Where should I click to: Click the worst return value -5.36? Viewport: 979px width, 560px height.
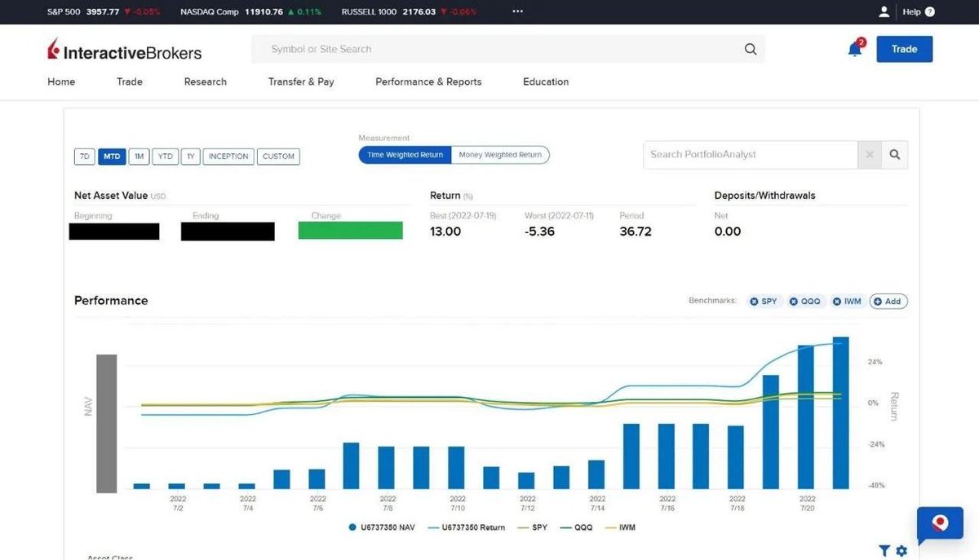[540, 231]
